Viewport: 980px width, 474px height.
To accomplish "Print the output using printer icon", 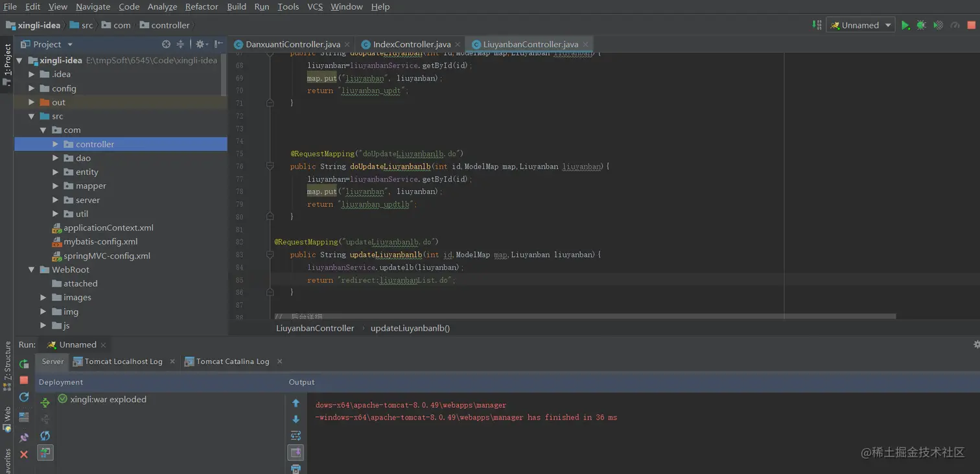I will 296,468.
